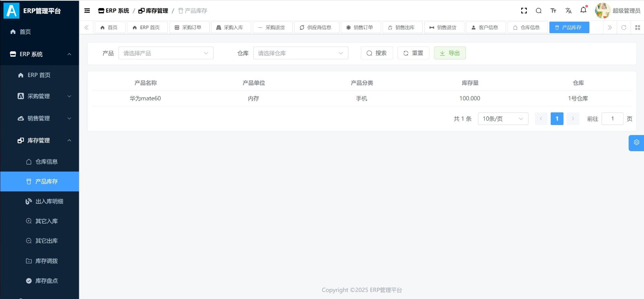Open the language translation icon
The height and width of the screenshot is (299, 644).
pyautogui.click(x=569, y=11)
